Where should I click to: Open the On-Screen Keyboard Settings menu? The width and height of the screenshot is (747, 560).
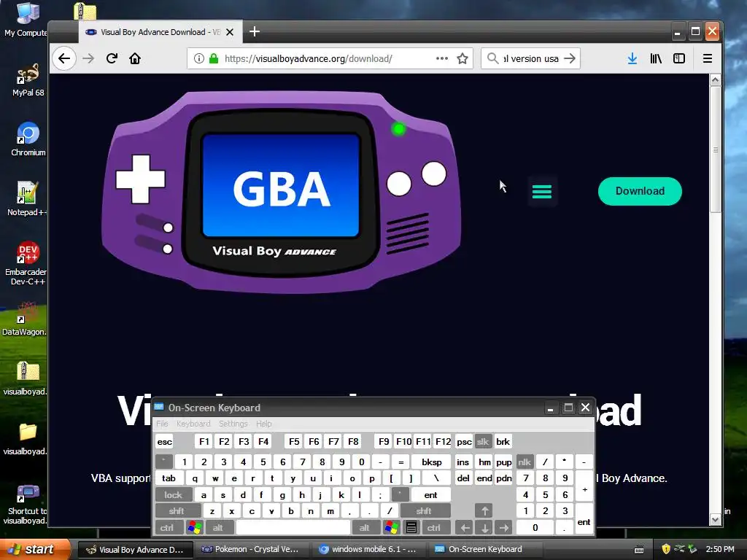(233, 424)
